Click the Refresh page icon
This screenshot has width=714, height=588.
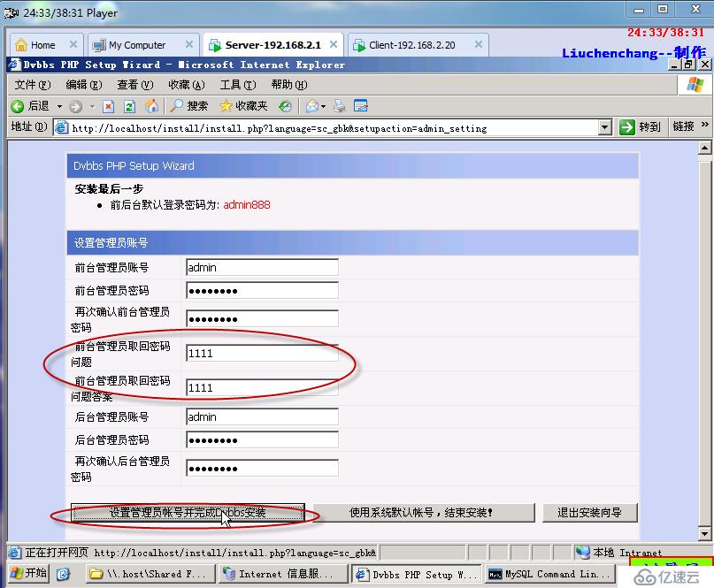click(x=129, y=106)
